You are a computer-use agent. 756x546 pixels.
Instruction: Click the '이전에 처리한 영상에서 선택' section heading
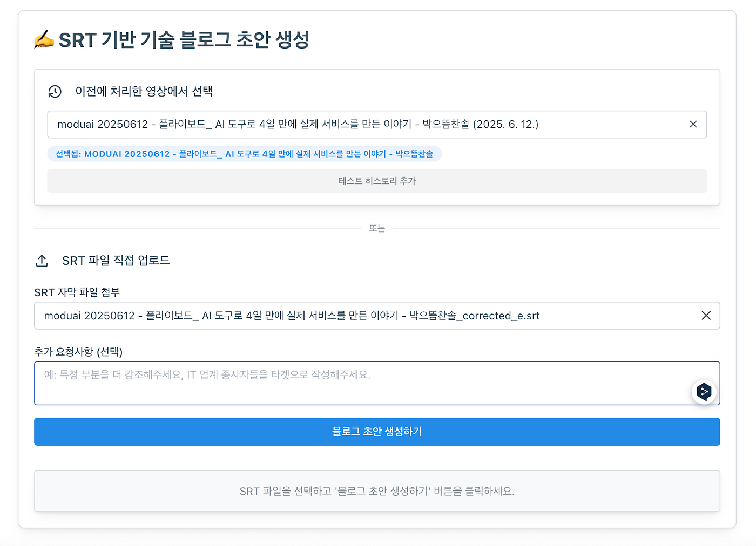click(144, 91)
